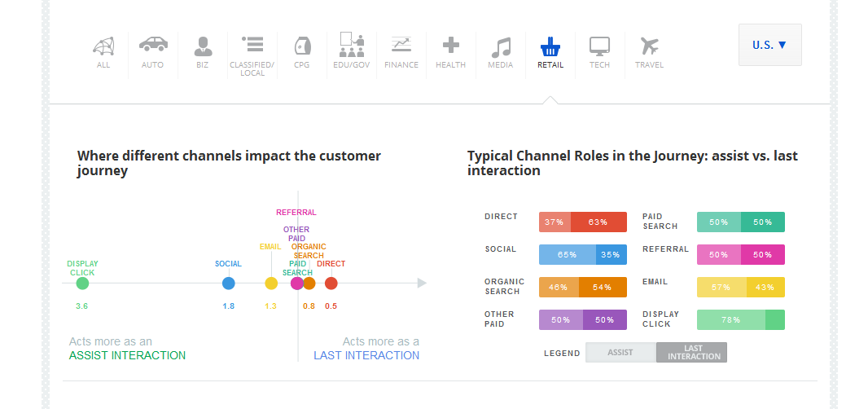Toggle the ASSIST legend button
Screen dimensions: 868x409
620,353
